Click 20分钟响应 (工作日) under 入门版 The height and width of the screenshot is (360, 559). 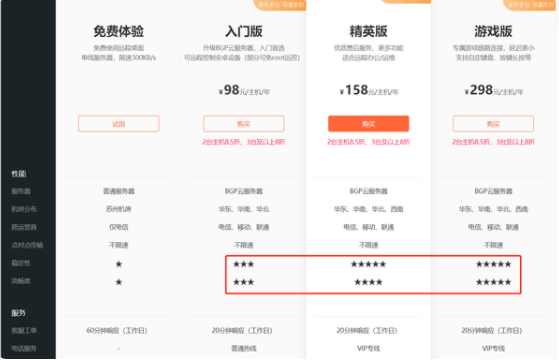coord(242,330)
